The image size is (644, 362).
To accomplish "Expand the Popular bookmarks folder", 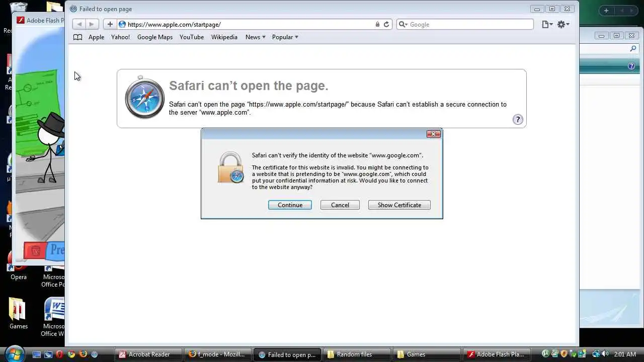I will [285, 37].
